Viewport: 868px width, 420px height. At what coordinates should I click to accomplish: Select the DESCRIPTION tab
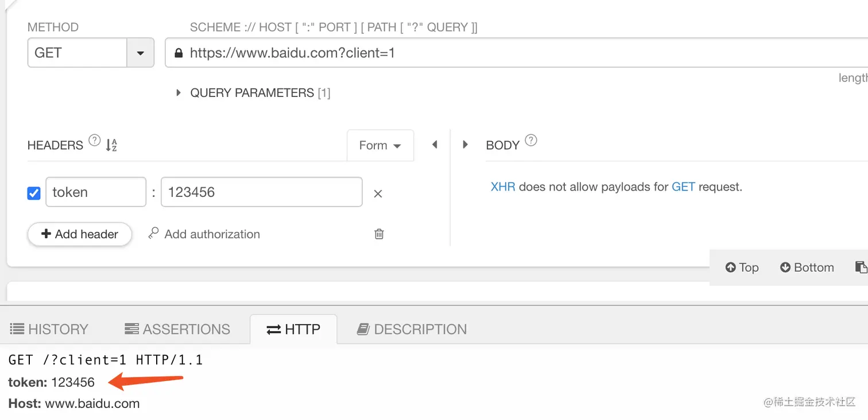(x=412, y=329)
